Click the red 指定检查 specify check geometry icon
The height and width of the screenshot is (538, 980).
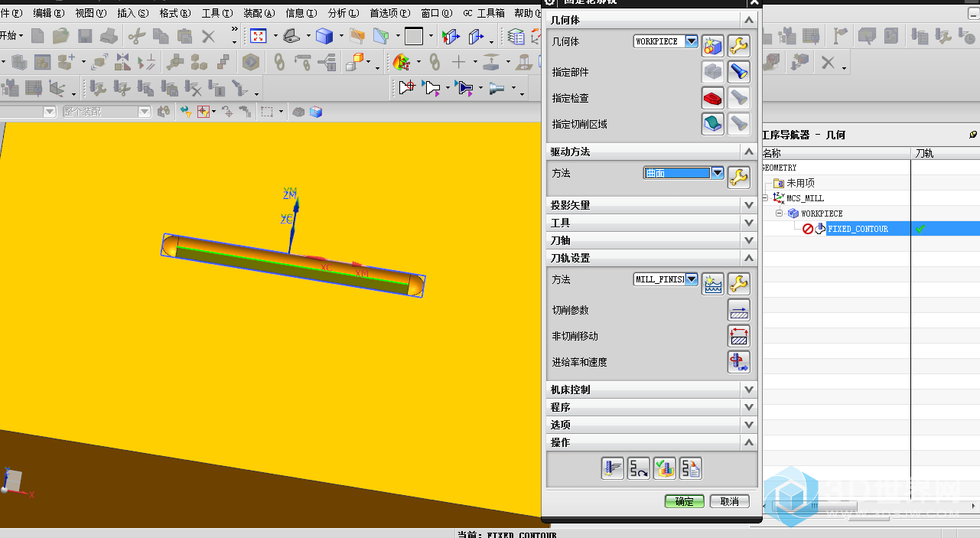click(x=714, y=98)
